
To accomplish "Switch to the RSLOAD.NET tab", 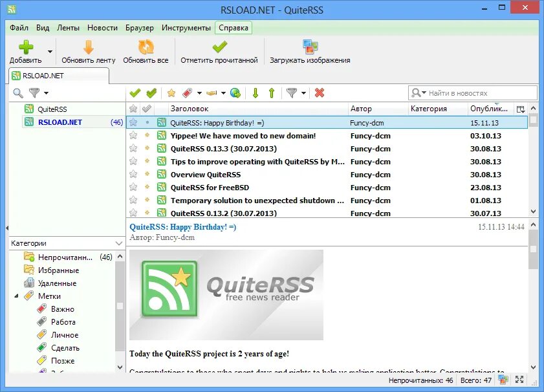I will 59,76.
